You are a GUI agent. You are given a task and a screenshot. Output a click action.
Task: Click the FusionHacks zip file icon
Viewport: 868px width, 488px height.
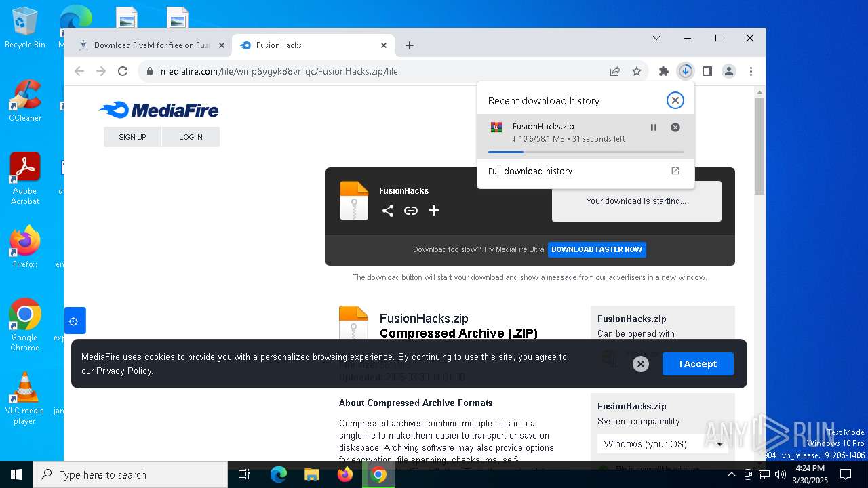click(354, 201)
